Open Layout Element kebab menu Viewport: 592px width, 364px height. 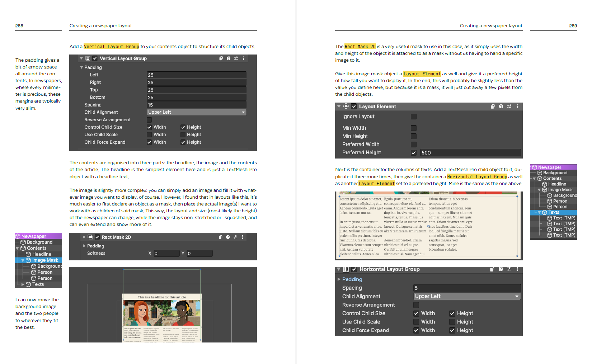point(518,107)
